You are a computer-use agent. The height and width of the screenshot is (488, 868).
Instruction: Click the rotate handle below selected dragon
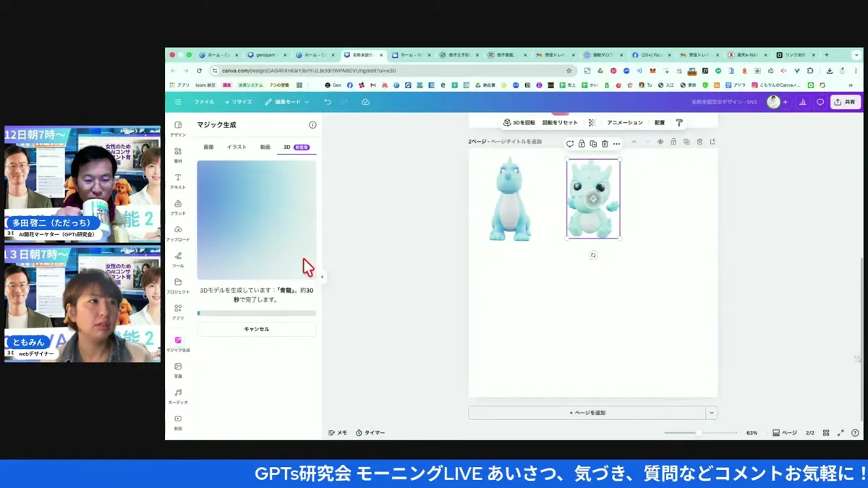point(593,255)
